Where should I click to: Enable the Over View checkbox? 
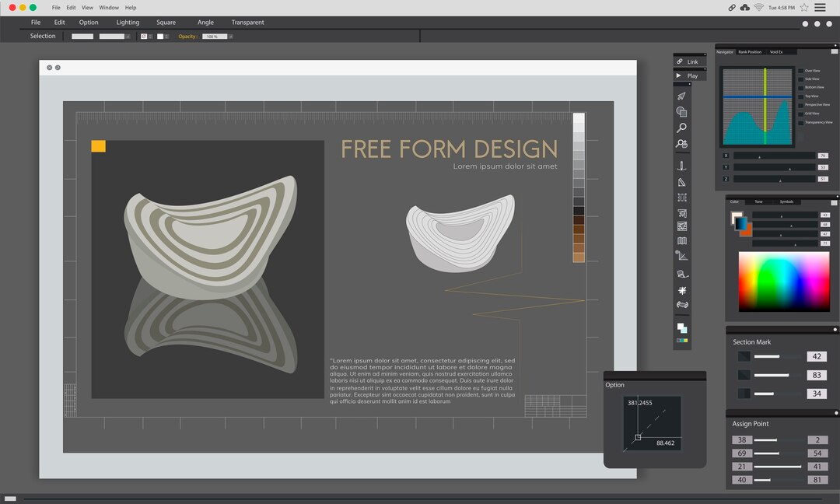[800, 71]
